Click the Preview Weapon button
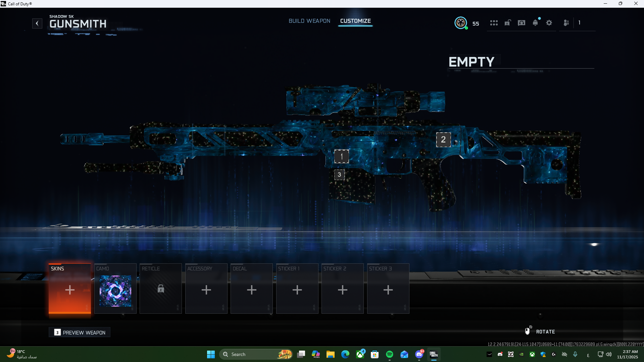Screen dimensions: 644x362 80,332
